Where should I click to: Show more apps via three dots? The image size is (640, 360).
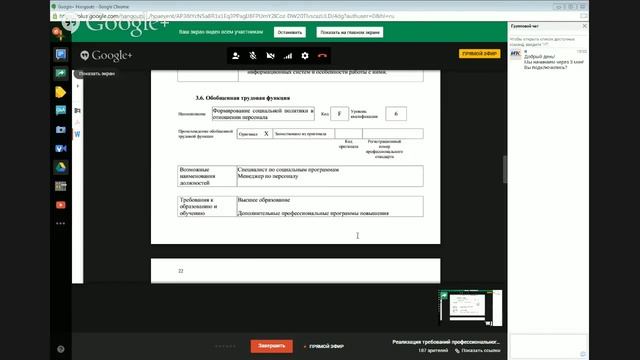61,223
